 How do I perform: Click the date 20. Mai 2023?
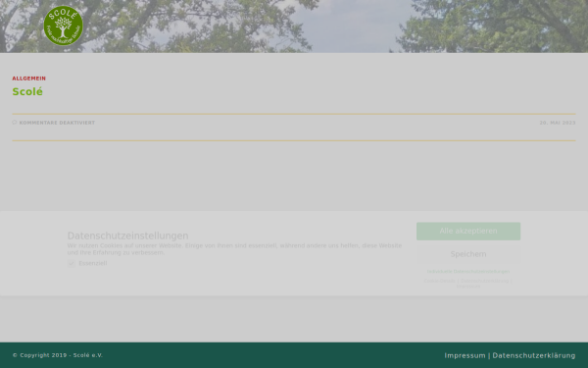558,123
